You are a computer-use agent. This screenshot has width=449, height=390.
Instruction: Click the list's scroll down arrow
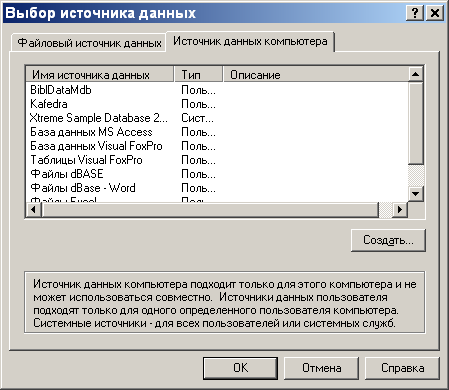point(416,193)
